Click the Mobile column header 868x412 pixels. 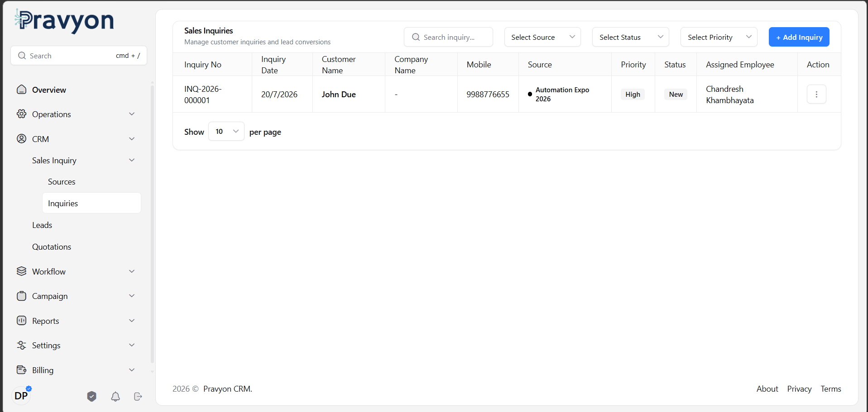pyautogui.click(x=479, y=65)
